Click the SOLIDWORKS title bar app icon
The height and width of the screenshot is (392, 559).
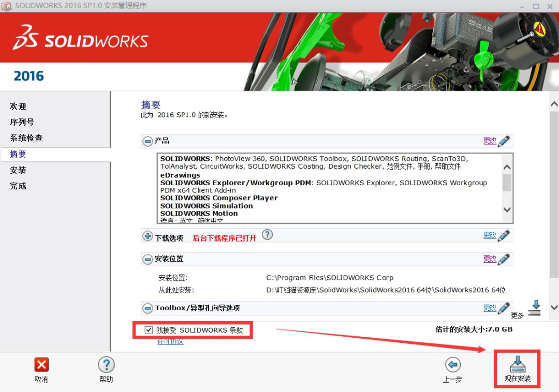(x=6, y=6)
